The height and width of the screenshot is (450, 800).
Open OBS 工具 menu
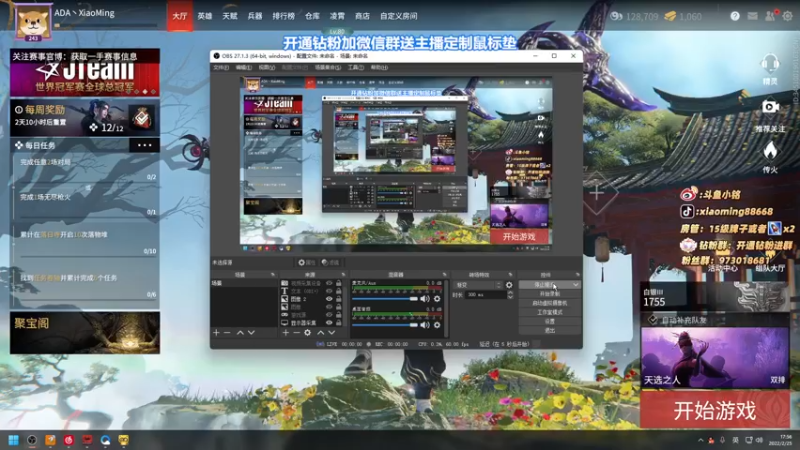click(356, 67)
